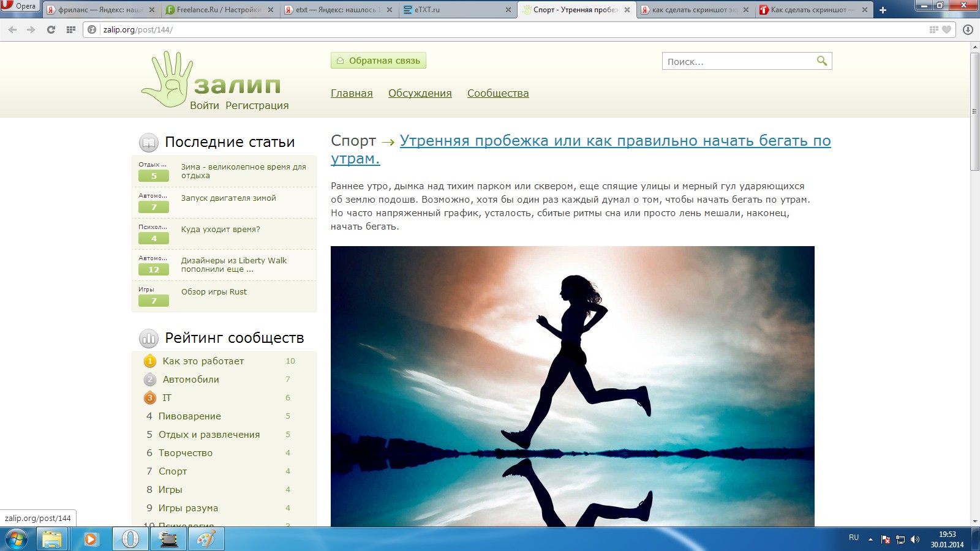Click the taskbar clock showing 19:53
The image size is (980, 551).
click(947, 539)
